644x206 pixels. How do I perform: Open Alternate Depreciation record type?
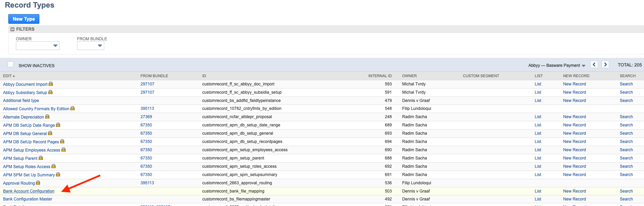tap(23, 117)
